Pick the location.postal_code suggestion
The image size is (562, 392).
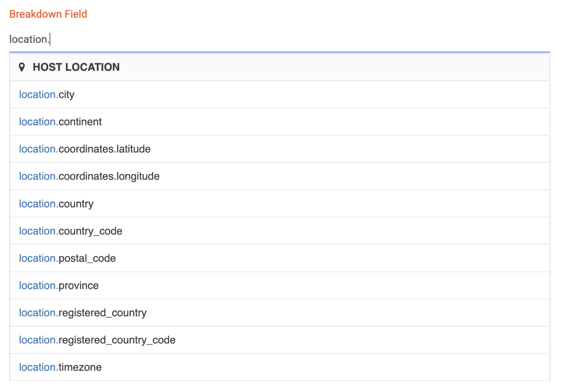coord(68,259)
